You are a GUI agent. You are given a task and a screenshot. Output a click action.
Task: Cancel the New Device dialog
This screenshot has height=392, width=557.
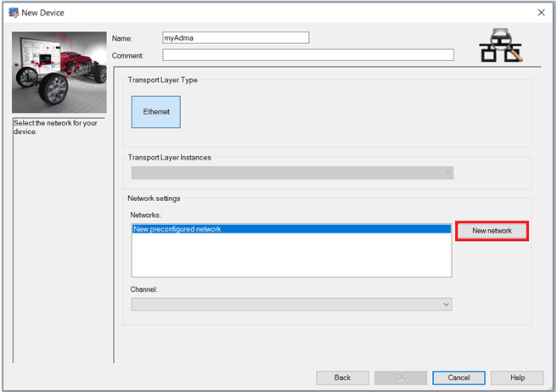pos(459,378)
